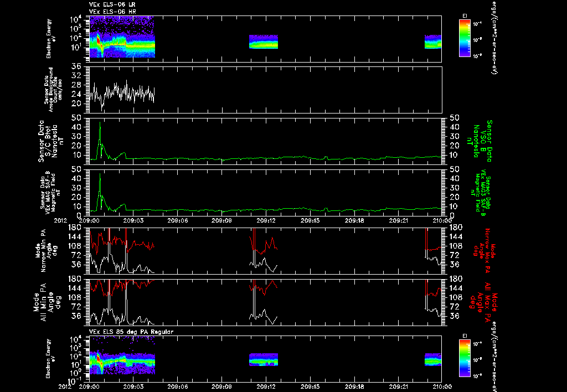567x392 pixels.
Task: Click the red 'Mode All Max PA Angle' label
Action: pyautogui.click(x=483, y=302)
